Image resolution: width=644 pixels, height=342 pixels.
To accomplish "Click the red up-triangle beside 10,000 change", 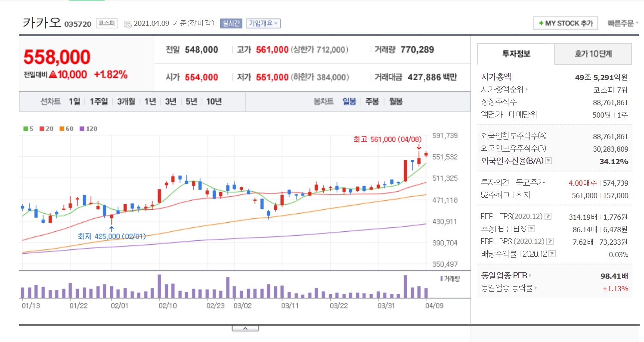I will pyautogui.click(x=53, y=75).
